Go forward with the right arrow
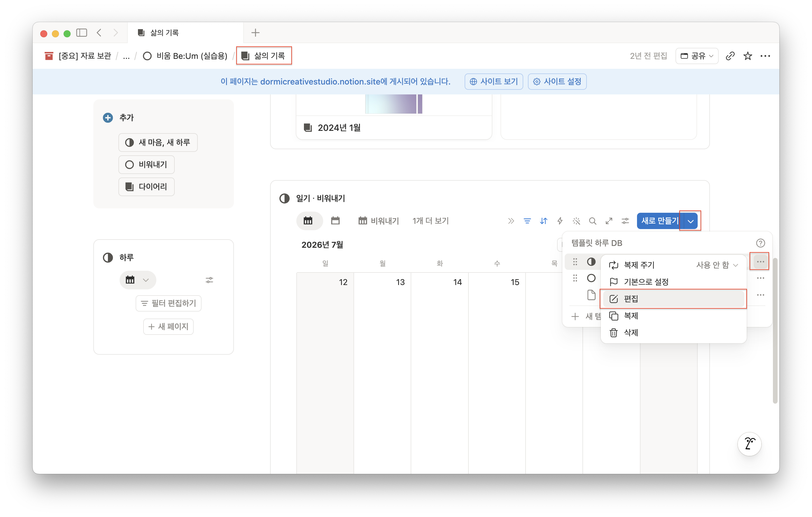 pos(116,33)
